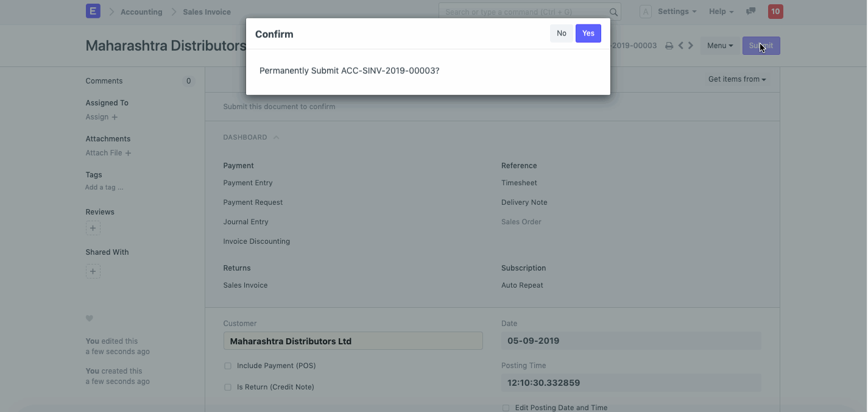Open the Settings dropdown
The height and width of the screenshot is (412, 868).
tap(677, 12)
